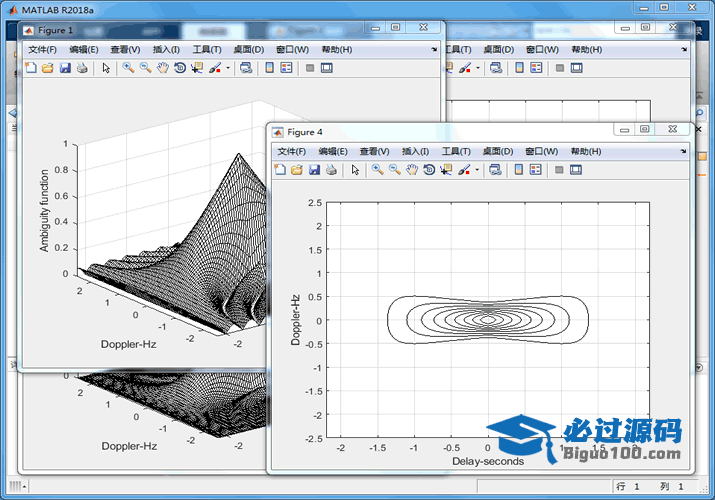The image size is (715, 500).
Task: Click dock arrow in Figure 4 menu bar
Action: coord(683,151)
